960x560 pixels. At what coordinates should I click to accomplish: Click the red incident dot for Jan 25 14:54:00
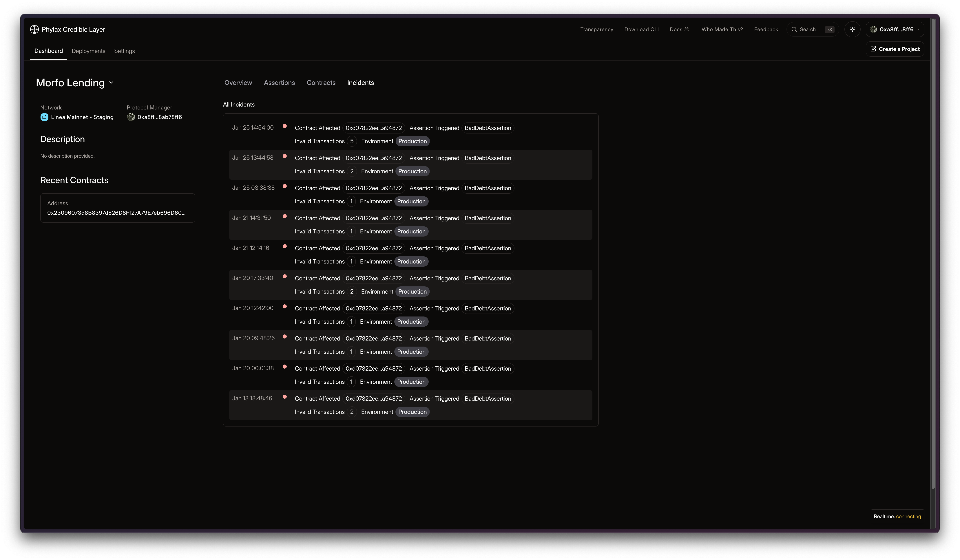[x=285, y=126]
